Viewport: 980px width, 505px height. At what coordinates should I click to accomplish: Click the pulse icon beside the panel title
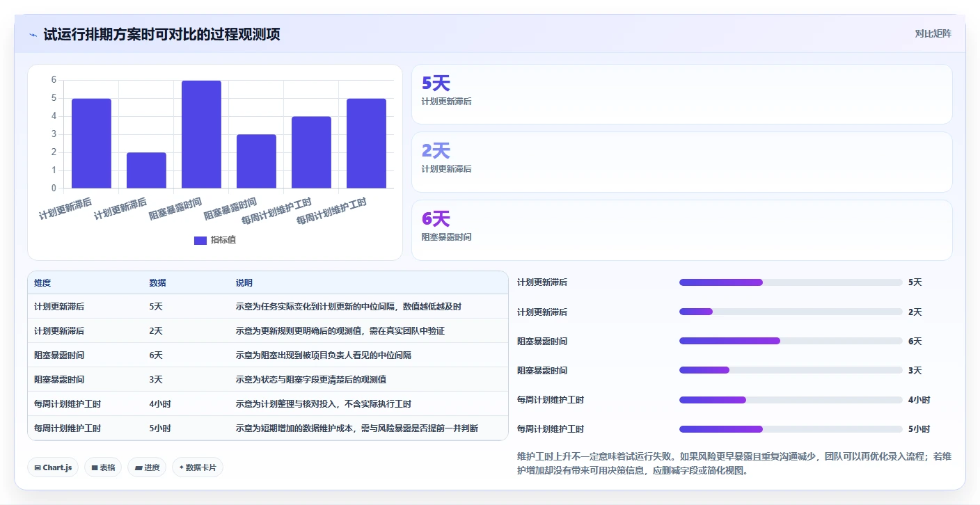click(x=33, y=34)
